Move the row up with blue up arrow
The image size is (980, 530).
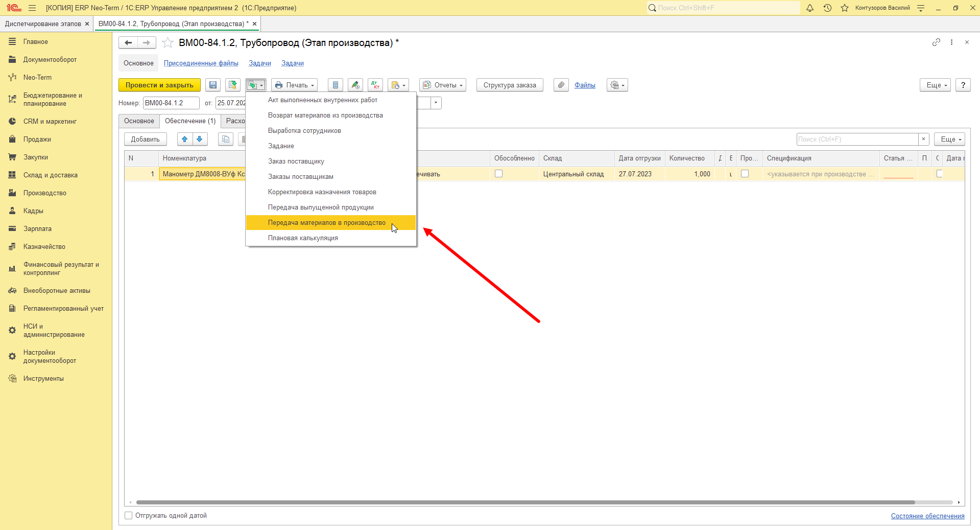coord(185,139)
